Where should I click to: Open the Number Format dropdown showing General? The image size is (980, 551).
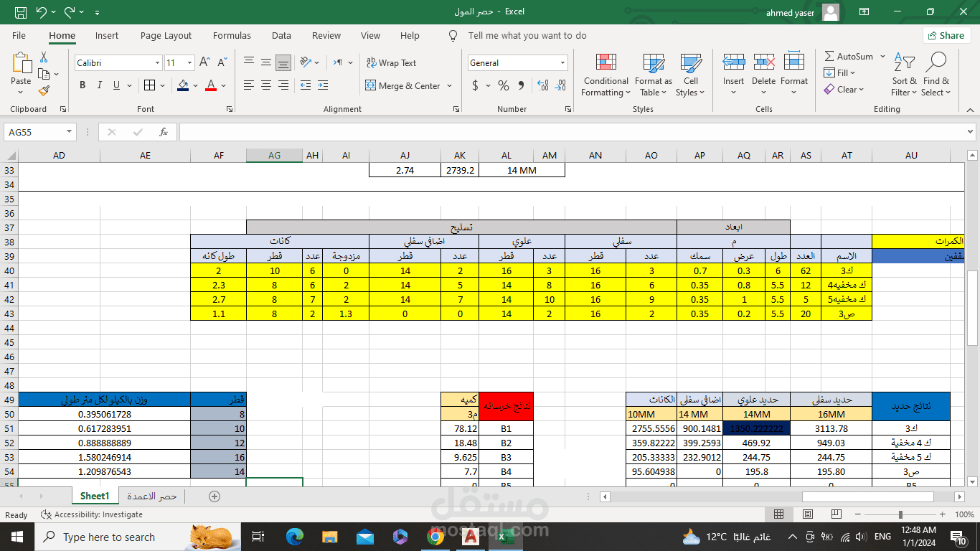[563, 63]
